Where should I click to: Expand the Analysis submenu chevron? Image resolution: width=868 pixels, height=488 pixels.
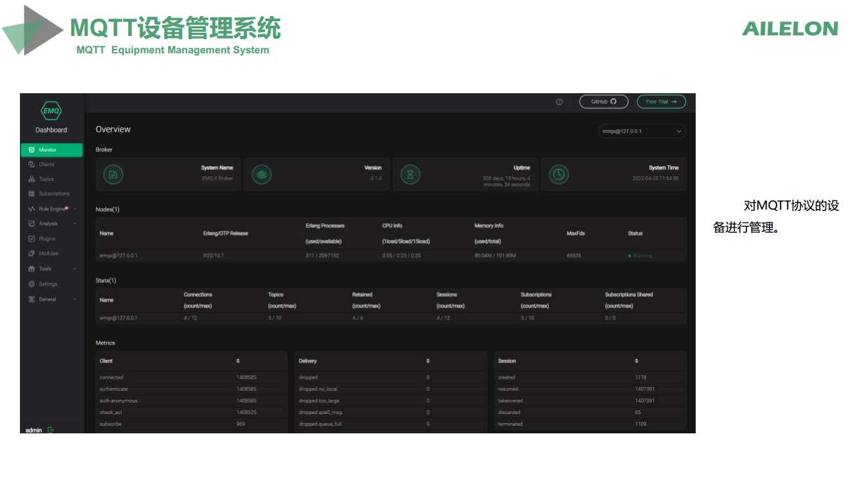[x=75, y=224]
